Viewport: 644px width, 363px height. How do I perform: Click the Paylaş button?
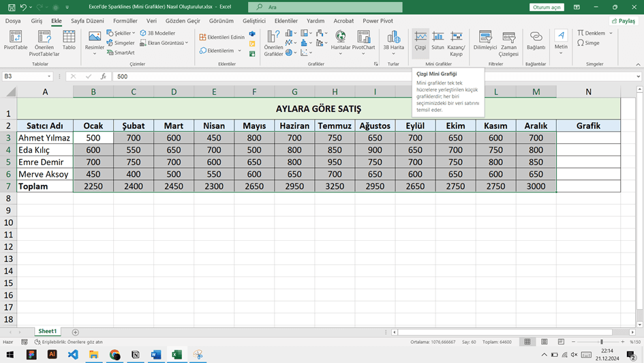pyautogui.click(x=624, y=21)
